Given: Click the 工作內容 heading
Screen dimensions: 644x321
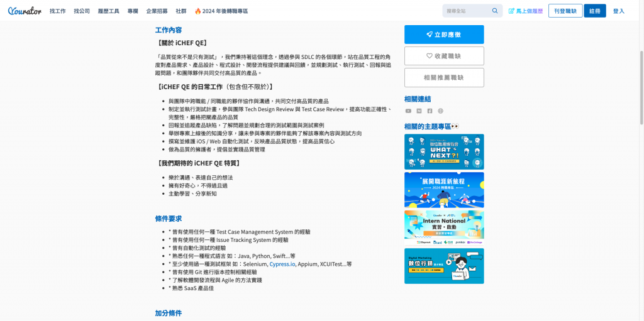Looking at the screenshot, I should pyautogui.click(x=169, y=30).
